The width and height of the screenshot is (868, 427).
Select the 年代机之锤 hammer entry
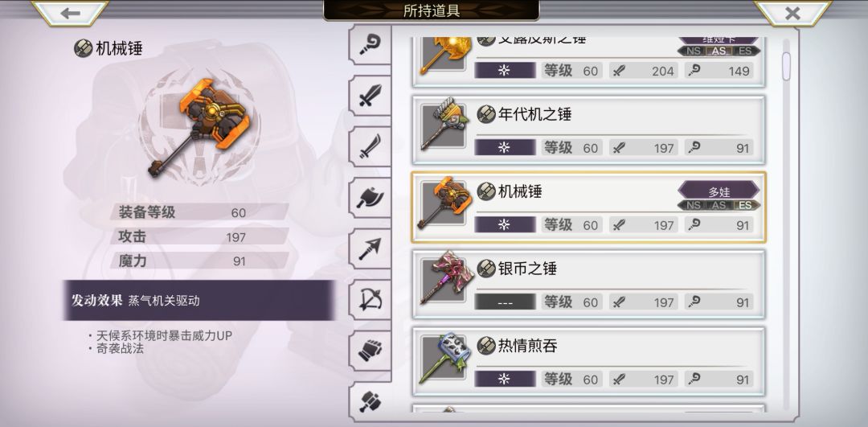588,130
